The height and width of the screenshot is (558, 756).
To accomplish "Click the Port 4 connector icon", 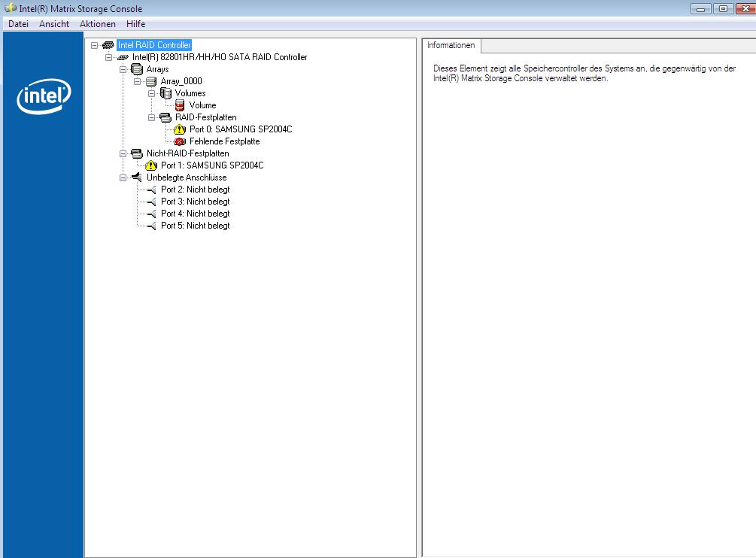I will tap(151, 214).
